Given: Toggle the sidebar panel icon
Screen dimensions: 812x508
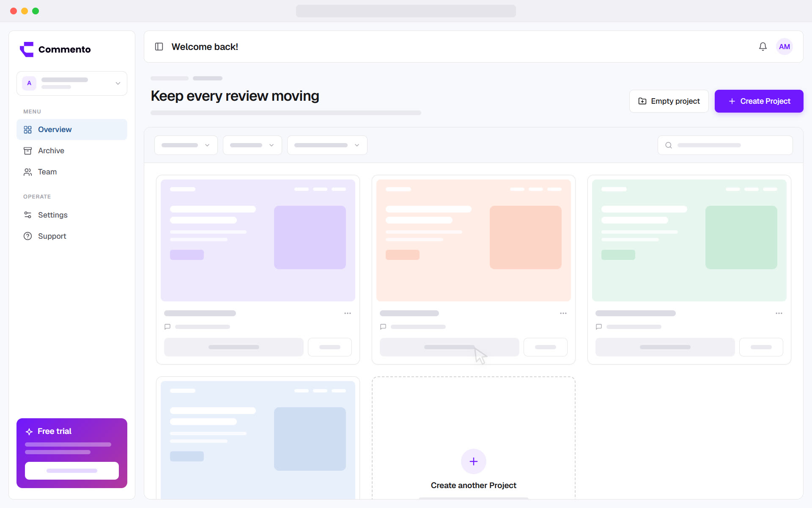Looking at the screenshot, I should coord(159,47).
